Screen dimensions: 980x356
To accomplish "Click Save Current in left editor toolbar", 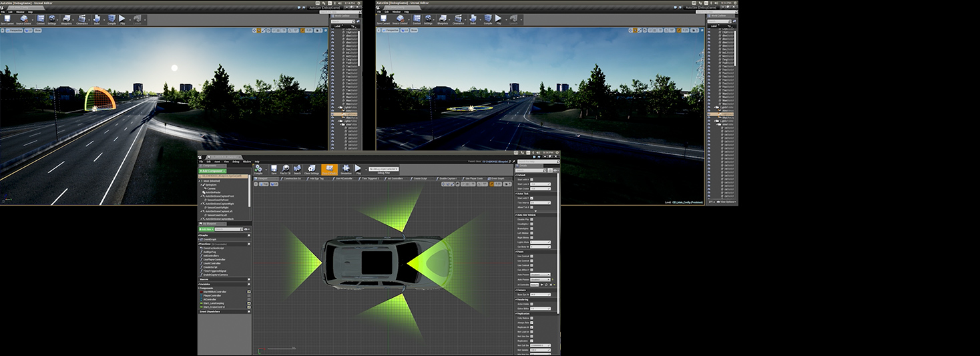I will (x=7, y=19).
